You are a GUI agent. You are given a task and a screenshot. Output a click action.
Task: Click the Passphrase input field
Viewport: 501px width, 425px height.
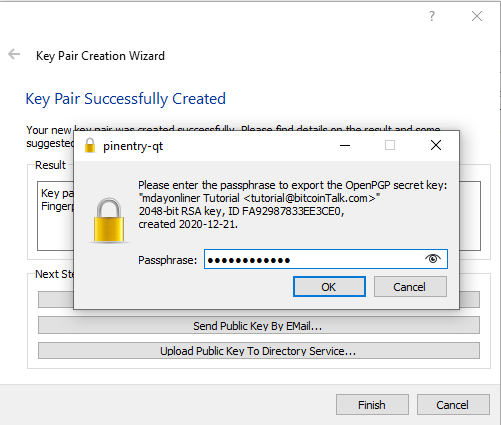325,259
